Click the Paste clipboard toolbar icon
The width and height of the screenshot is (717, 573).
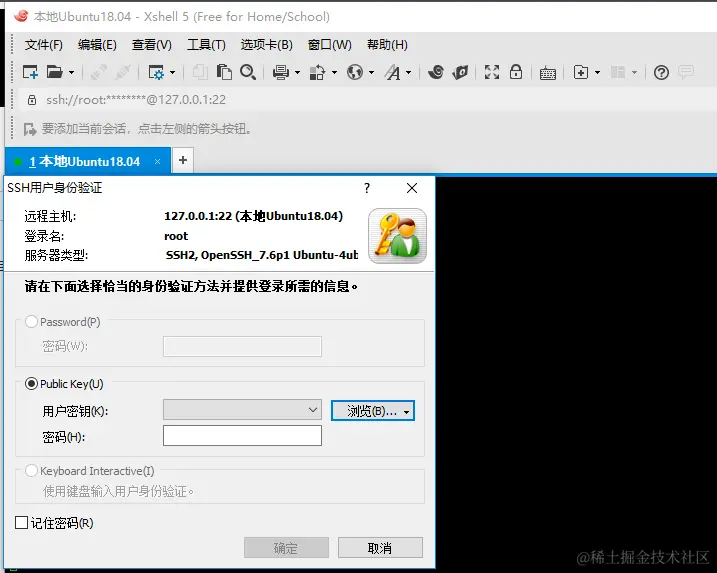pos(224,72)
